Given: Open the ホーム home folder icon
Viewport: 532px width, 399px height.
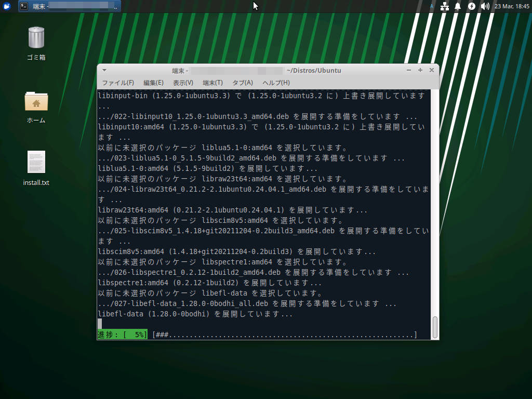Looking at the screenshot, I should click(35, 103).
